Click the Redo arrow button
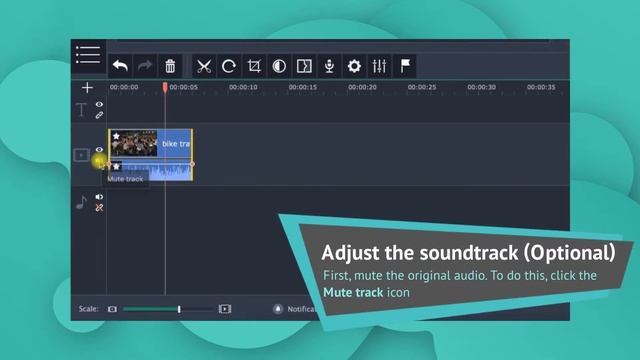Viewport: 640px width, 360px height. point(145,66)
